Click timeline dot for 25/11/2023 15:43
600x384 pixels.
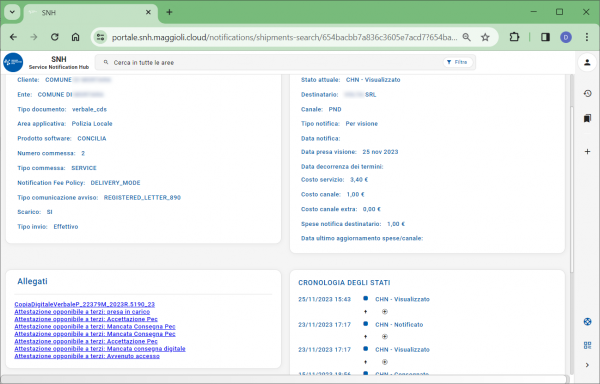click(x=365, y=299)
